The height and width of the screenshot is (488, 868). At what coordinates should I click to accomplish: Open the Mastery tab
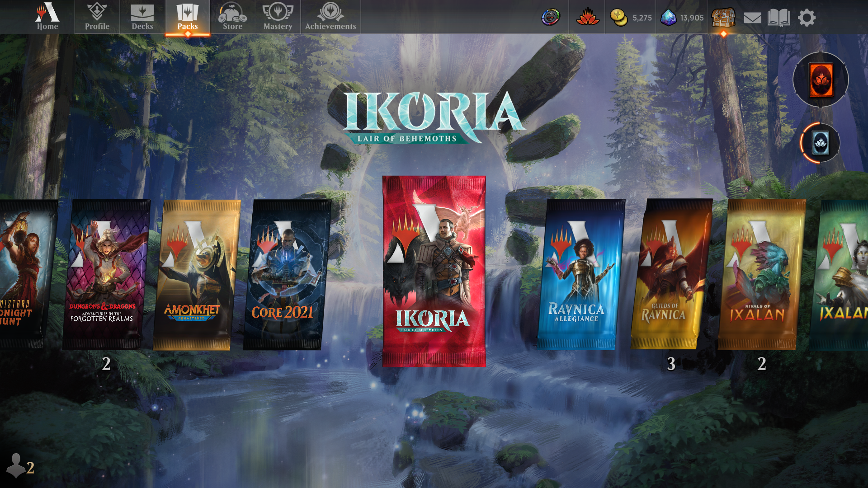tap(278, 17)
